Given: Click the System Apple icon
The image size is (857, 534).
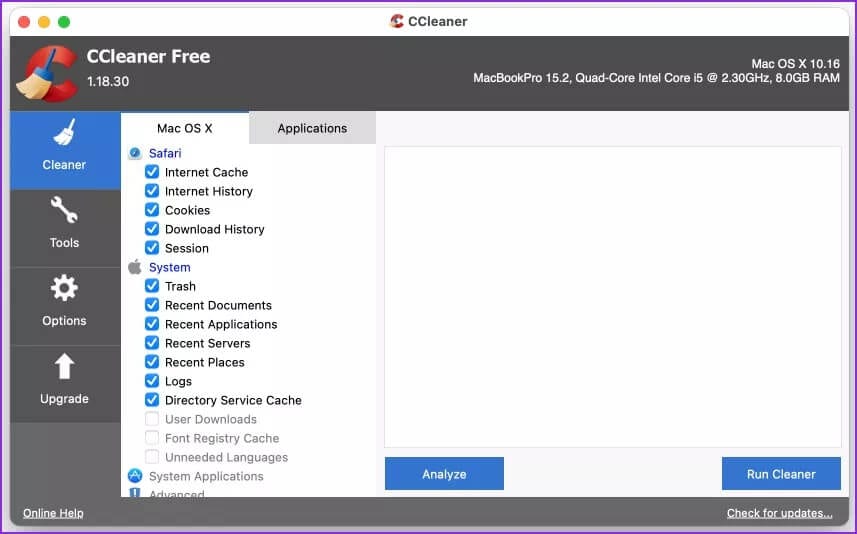Looking at the screenshot, I should tap(135, 267).
